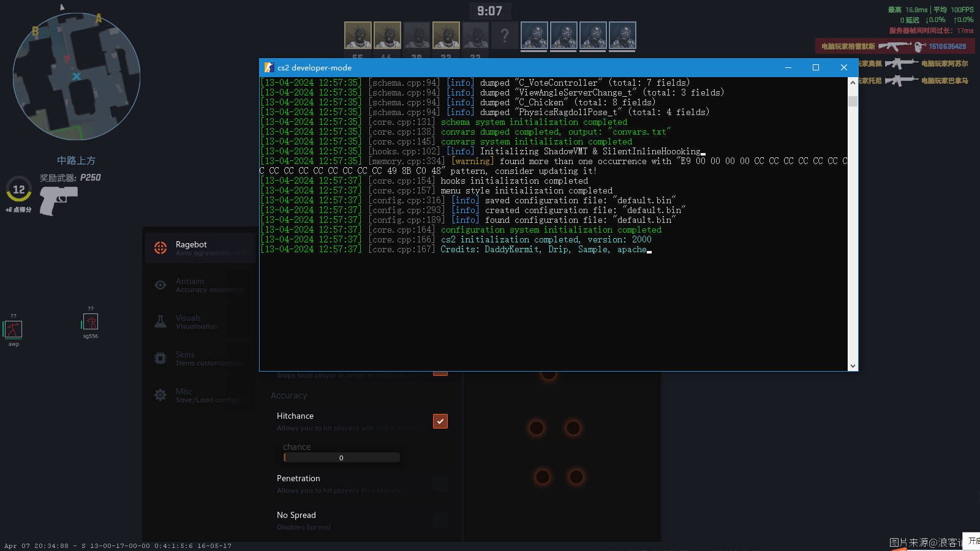Click the console vertical scrollbar thumb
Image resolution: width=980 pixels, height=551 pixels.
[x=853, y=101]
